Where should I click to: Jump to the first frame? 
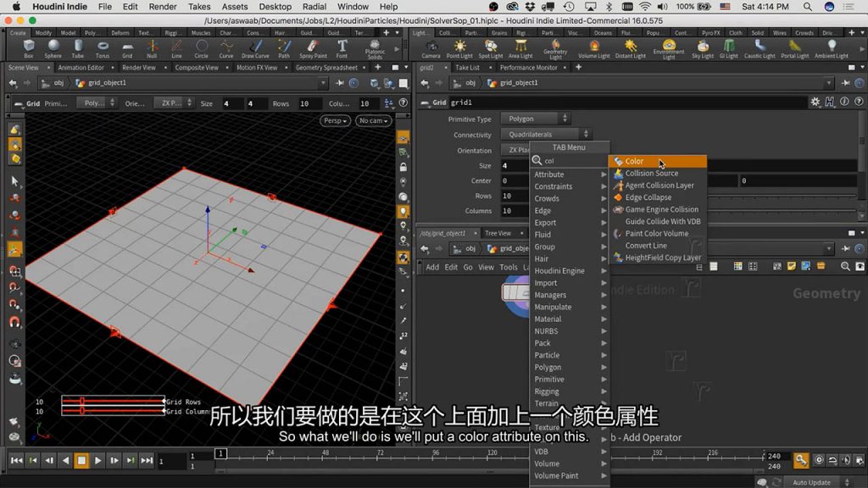coord(17,460)
